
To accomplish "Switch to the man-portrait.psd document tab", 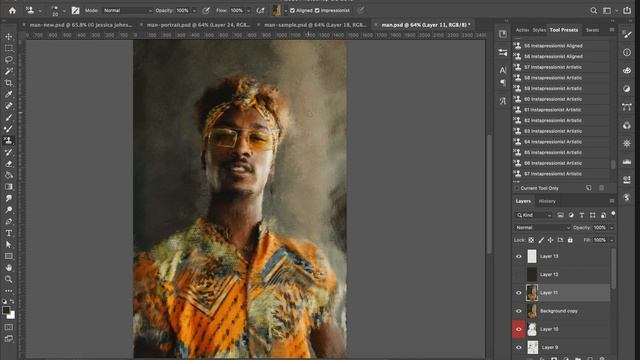I will pyautogui.click(x=198, y=25).
